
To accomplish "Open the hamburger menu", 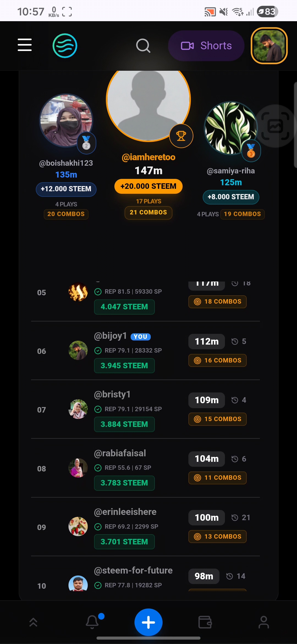I will click(x=25, y=45).
